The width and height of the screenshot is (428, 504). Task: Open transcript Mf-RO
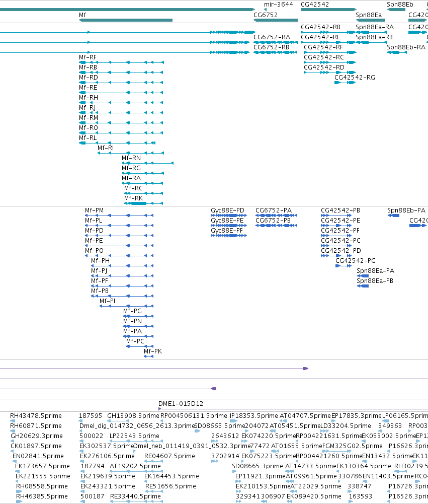coord(89,127)
